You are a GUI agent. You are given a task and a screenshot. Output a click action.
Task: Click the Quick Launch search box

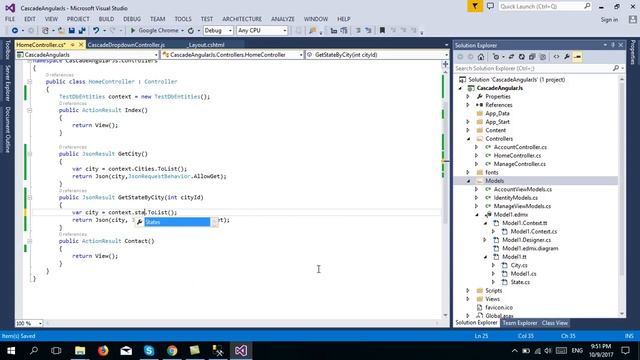pos(545,6)
